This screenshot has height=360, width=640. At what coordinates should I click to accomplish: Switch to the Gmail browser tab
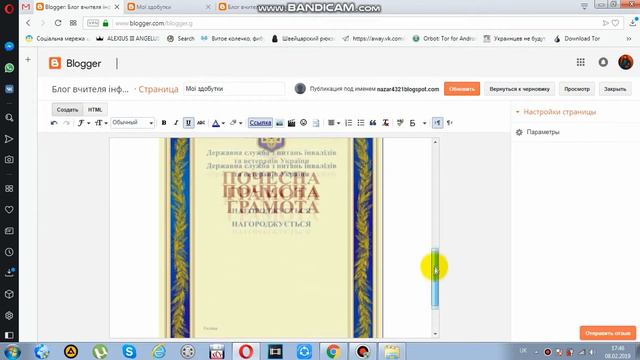pyautogui.click(x=26, y=7)
